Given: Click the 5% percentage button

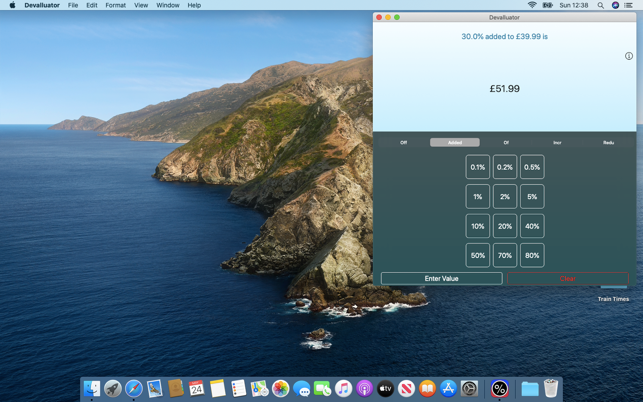Looking at the screenshot, I should point(532,196).
